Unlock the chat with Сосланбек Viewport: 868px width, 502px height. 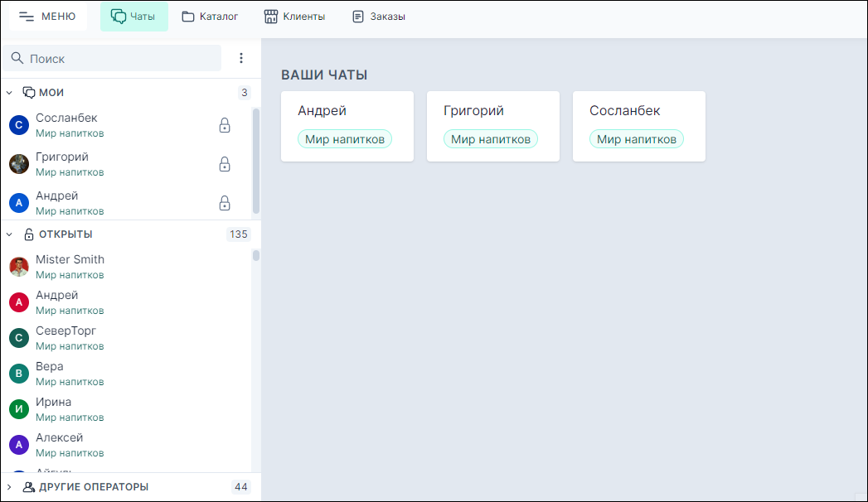pos(225,124)
